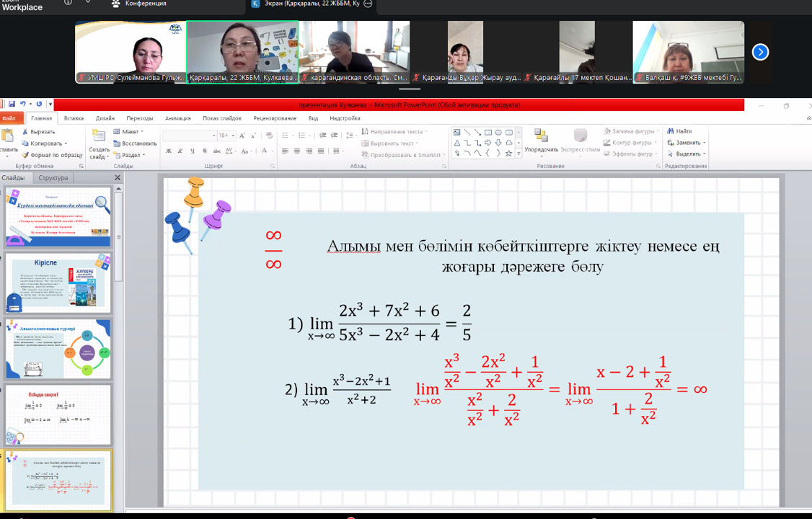812x519 pixels.
Task: Open the font size dropdown
Action: 232,136
